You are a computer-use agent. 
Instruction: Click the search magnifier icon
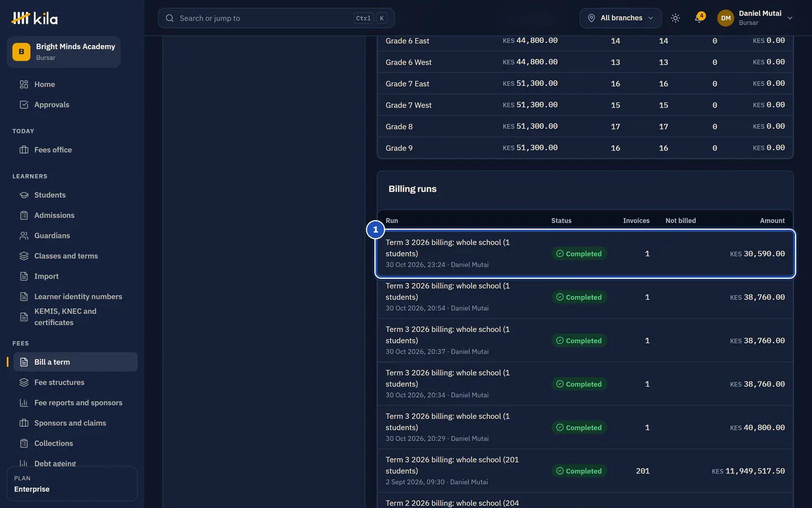click(x=170, y=18)
